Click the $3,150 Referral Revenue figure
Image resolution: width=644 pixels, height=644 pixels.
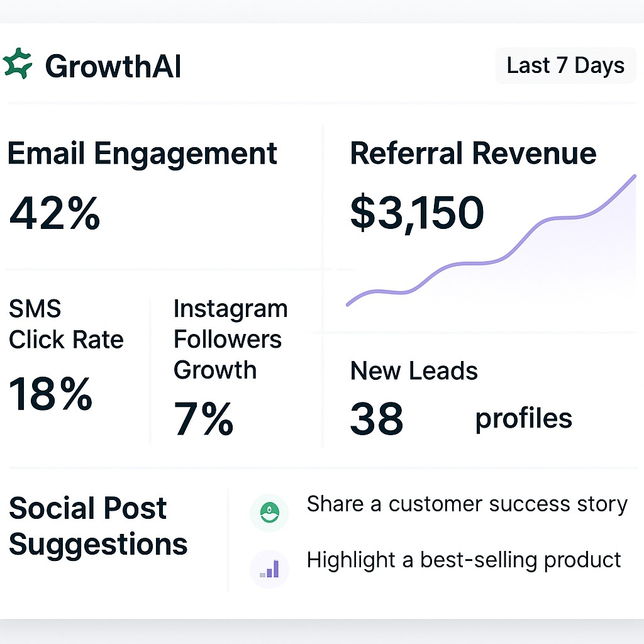tap(417, 214)
